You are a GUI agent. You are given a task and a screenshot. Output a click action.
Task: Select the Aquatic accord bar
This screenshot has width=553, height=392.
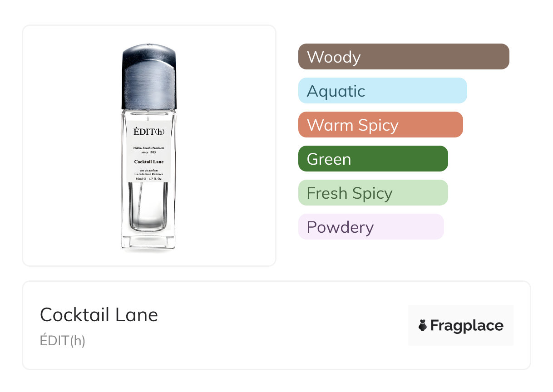[x=382, y=91]
